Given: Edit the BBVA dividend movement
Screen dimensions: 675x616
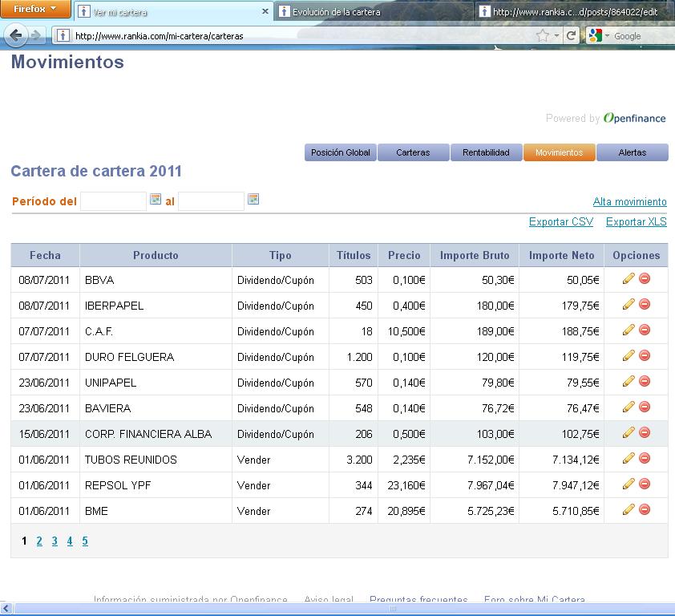Looking at the screenshot, I should coord(629,278).
